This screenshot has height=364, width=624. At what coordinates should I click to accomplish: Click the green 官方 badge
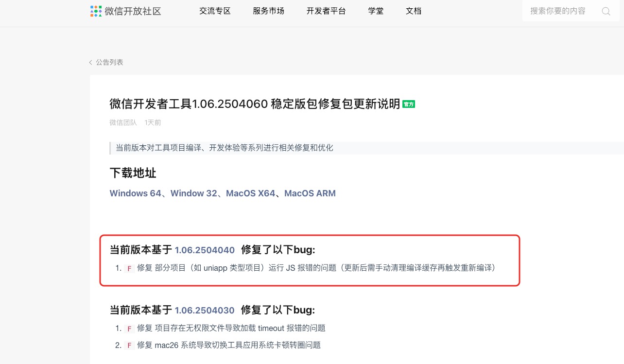[x=409, y=104]
